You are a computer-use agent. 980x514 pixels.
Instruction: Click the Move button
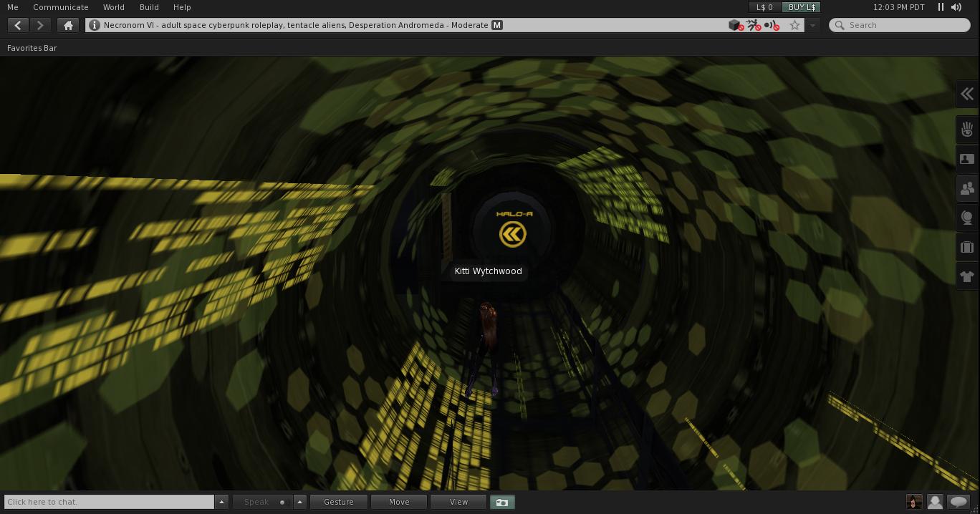coord(399,502)
